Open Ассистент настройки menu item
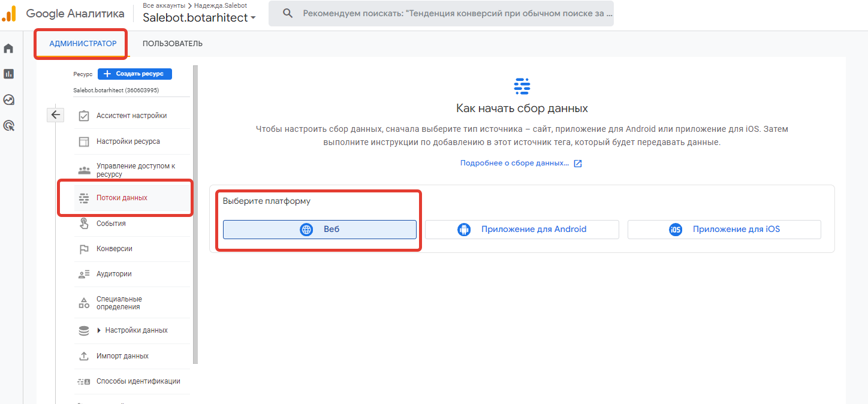Screen dimensions: 868x404 pyautogui.click(x=131, y=116)
